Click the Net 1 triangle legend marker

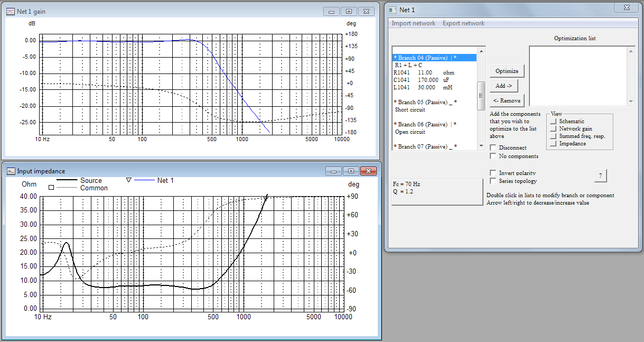point(128,180)
